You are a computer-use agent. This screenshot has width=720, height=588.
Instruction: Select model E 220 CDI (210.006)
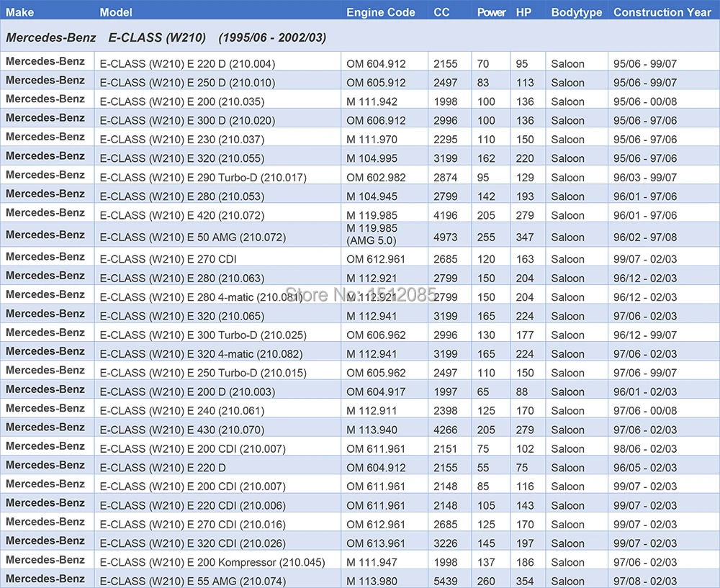pyautogui.click(x=192, y=505)
